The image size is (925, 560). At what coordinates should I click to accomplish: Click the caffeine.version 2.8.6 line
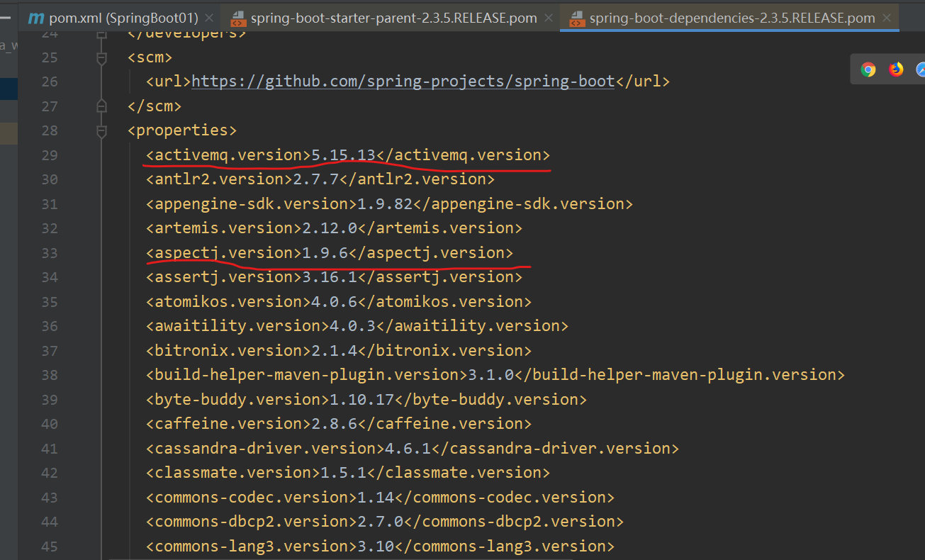[x=339, y=423]
